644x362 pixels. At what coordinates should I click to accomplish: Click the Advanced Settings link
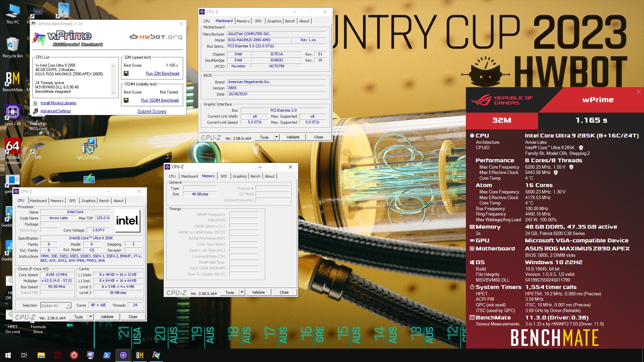coord(56,111)
